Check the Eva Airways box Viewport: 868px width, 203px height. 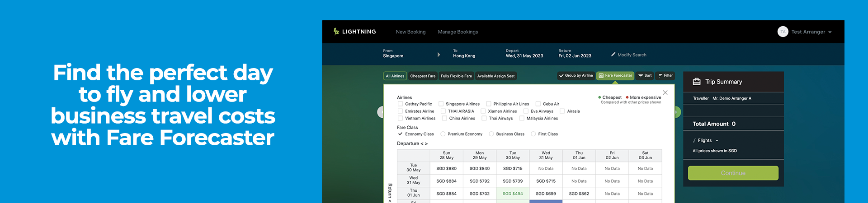pos(526,111)
